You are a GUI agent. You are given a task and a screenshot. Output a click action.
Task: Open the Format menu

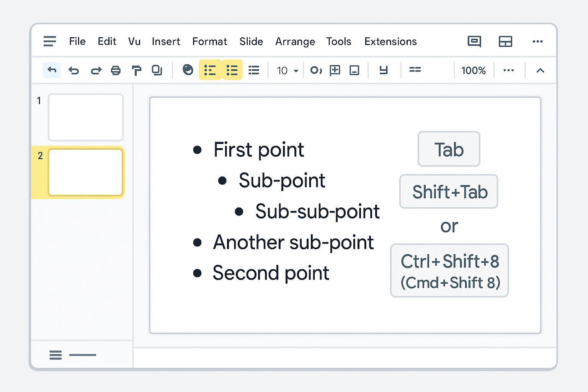click(209, 41)
